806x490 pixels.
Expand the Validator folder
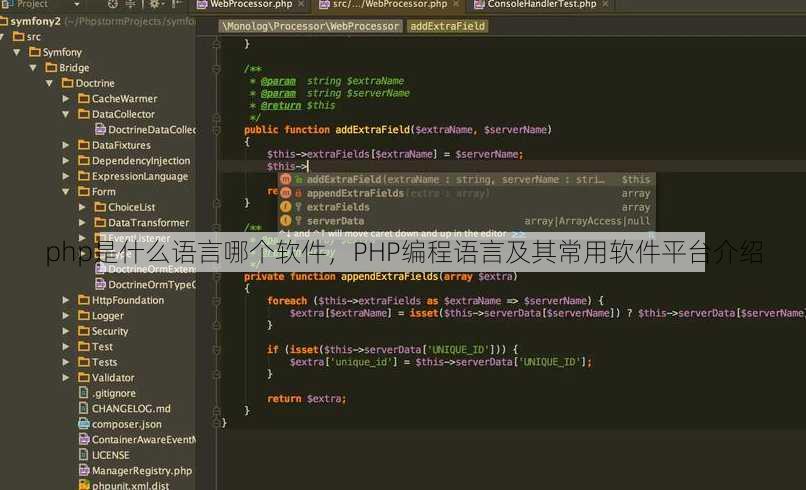click(66, 378)
